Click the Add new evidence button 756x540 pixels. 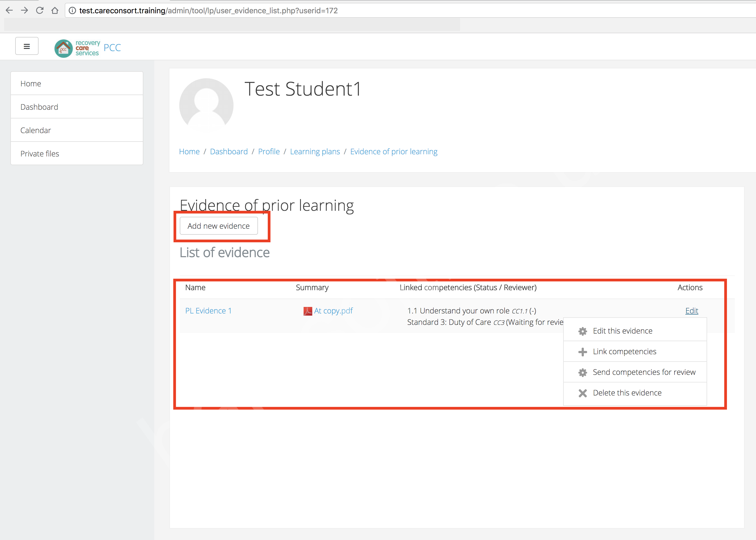219,226
